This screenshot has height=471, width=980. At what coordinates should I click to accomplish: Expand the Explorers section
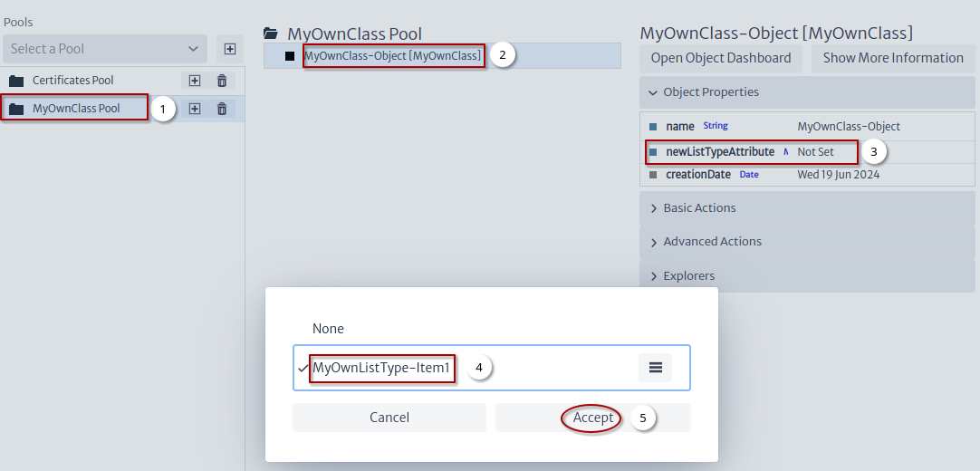pyautogui.click(x=807, y=276)
